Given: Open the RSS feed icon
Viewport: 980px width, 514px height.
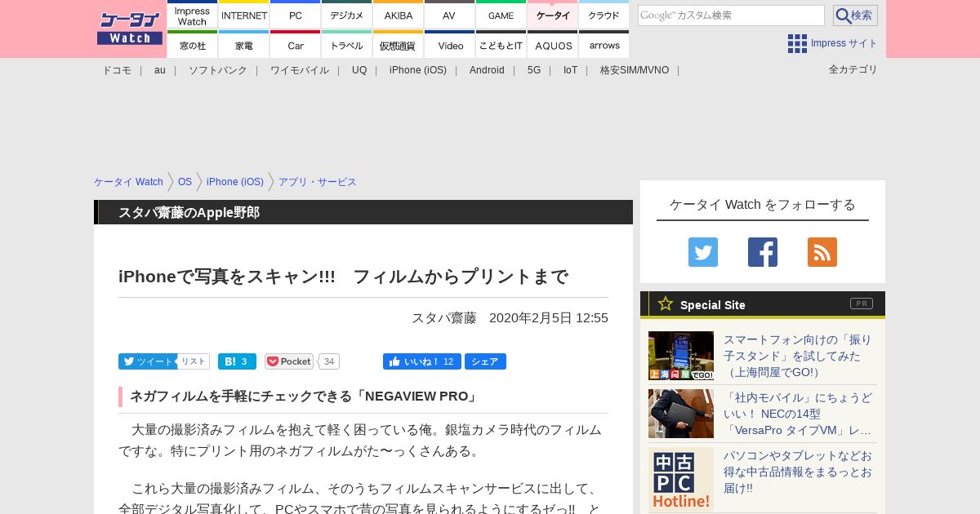Looking at the screenshot, I should tap(822, 252).
